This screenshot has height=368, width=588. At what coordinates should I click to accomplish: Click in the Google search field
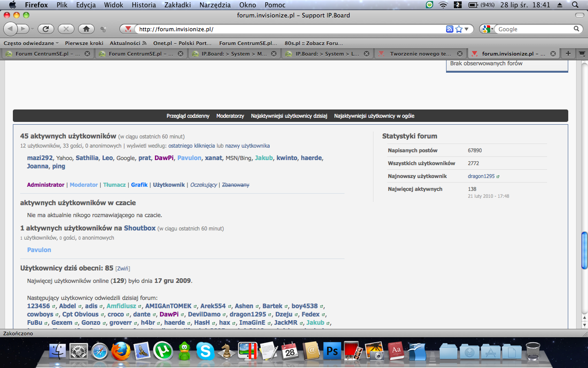(533, 29)
